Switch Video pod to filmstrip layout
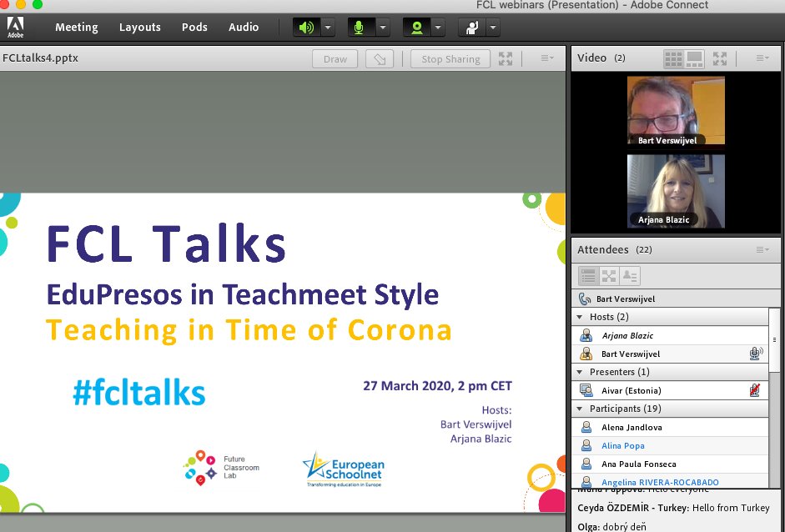The width and height of the screenshot is (785, 532). 694,58
